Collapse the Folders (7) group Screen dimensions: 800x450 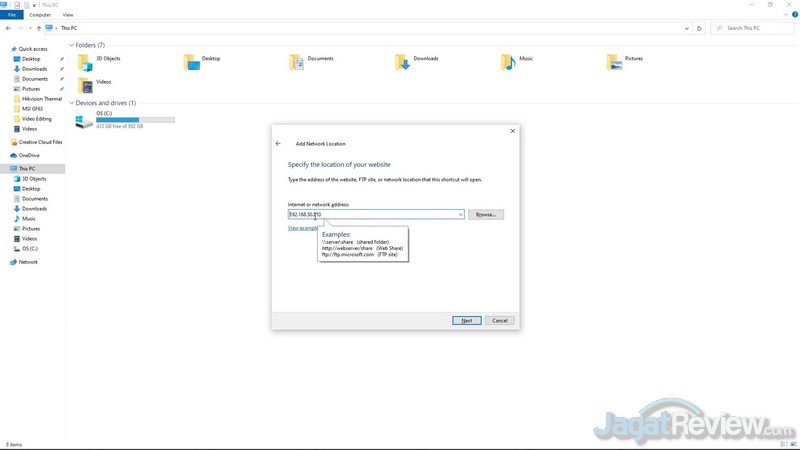tap(72, 45)
